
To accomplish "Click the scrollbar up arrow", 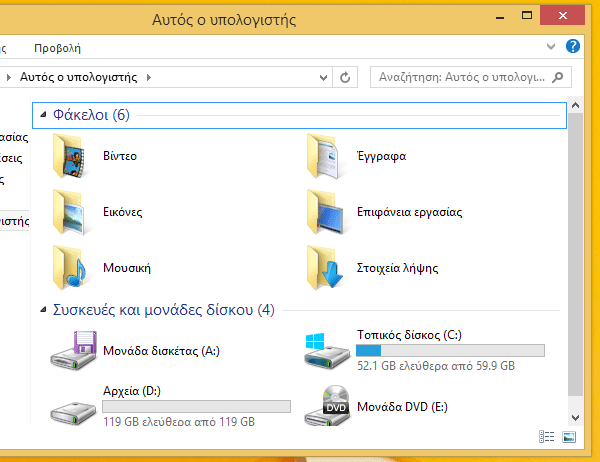I will (x=575, y=105).
